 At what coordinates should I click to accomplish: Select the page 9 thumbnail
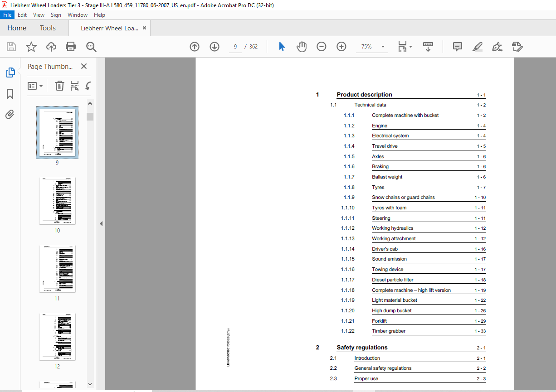click(57, 132)
